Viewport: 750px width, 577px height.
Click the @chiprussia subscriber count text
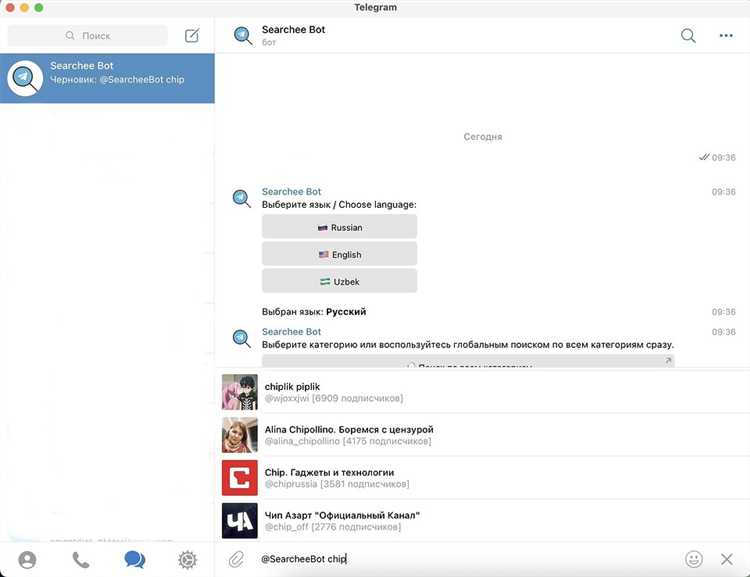tap(364, 484)
